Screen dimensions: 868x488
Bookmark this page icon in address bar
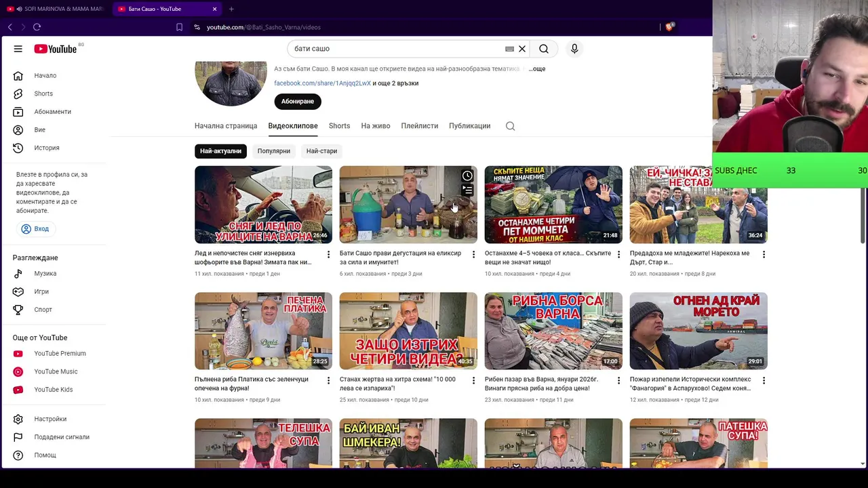click(x=179, y=27)
